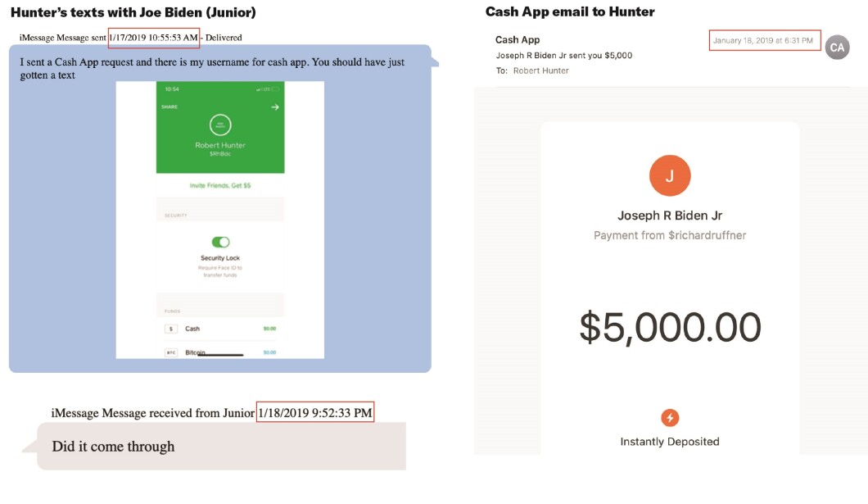Click the BTC Bitcoin icon
This screenshot has width=868, height=504.
[171, 352]
